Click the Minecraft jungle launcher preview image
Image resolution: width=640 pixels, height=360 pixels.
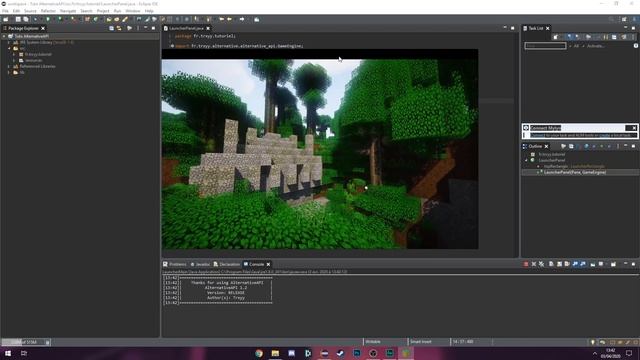[x=320, y=154]
